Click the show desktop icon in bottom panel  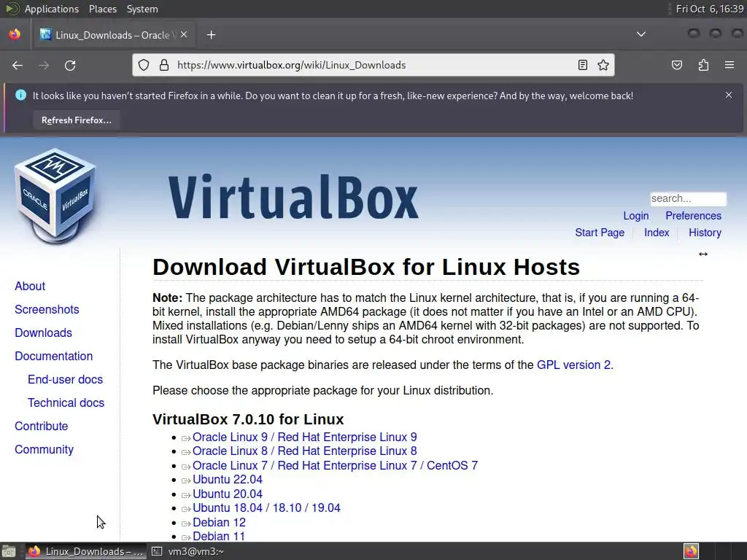click(x=9, y=551)
